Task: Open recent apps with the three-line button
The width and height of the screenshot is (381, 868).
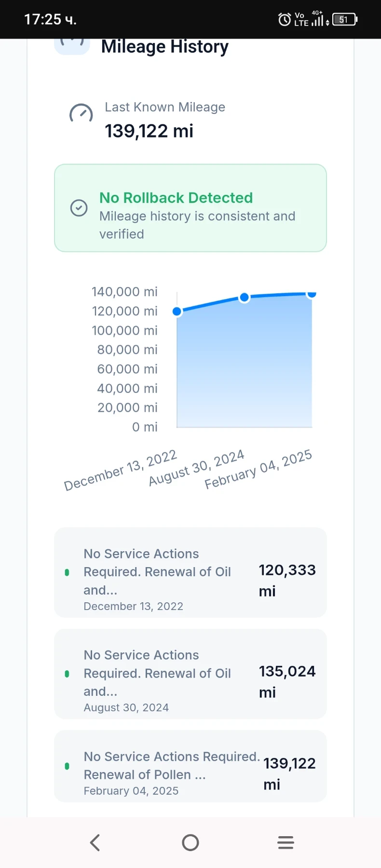Action: pos(286,842)
